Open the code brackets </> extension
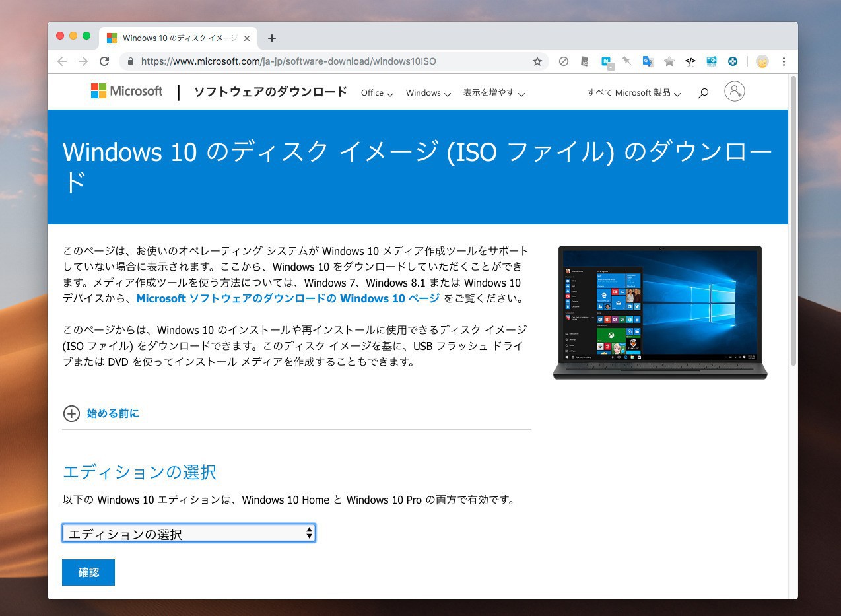841x616 pixels. coord(690,61)
